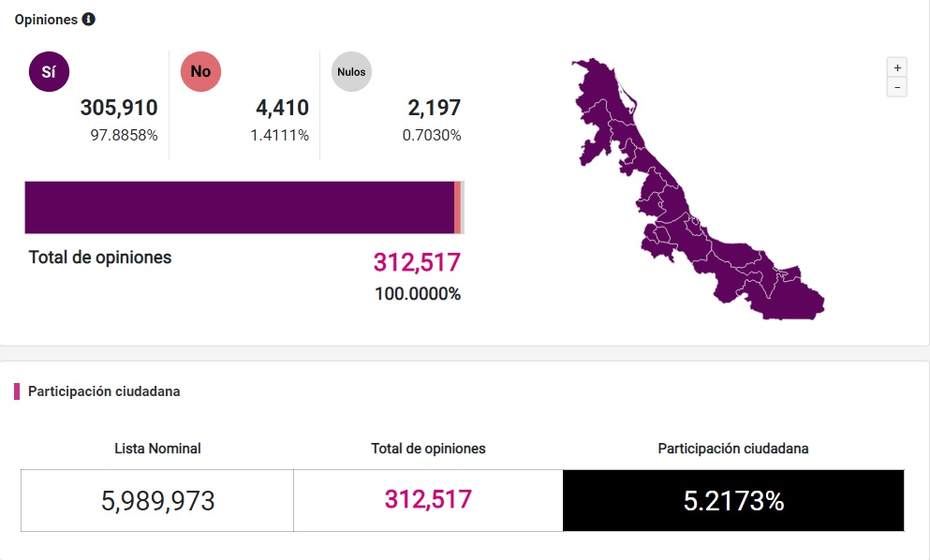Click the Lista Nominal value 5,989,973

coord(157,501)
